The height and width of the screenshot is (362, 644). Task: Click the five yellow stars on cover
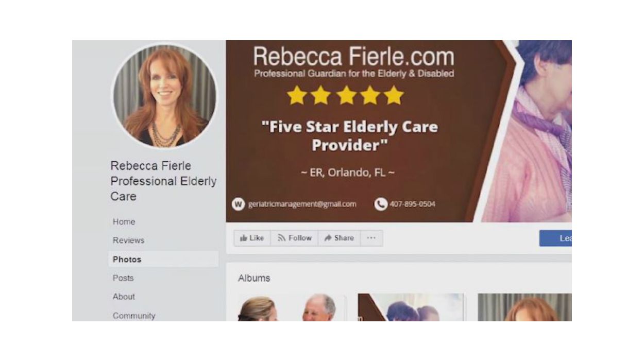point(345,96)
